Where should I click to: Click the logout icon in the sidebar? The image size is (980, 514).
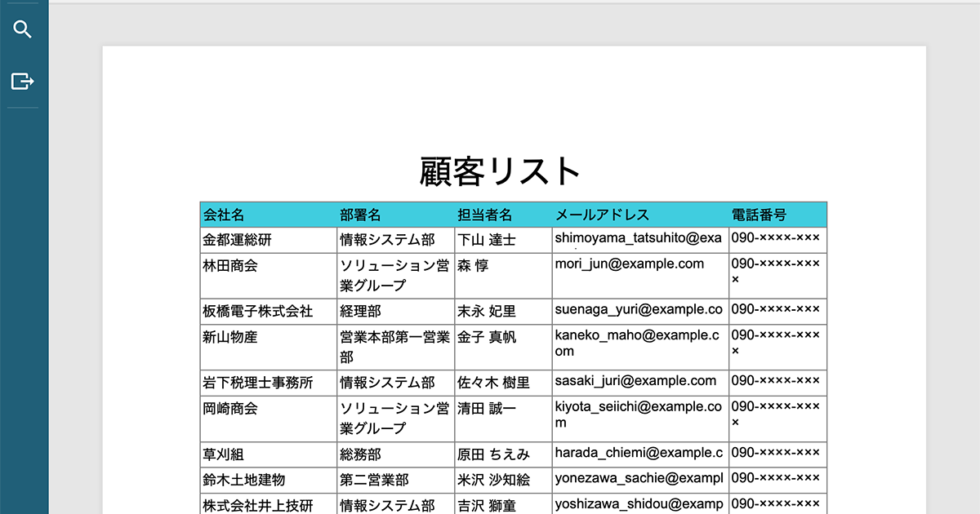tap(23, 81)
